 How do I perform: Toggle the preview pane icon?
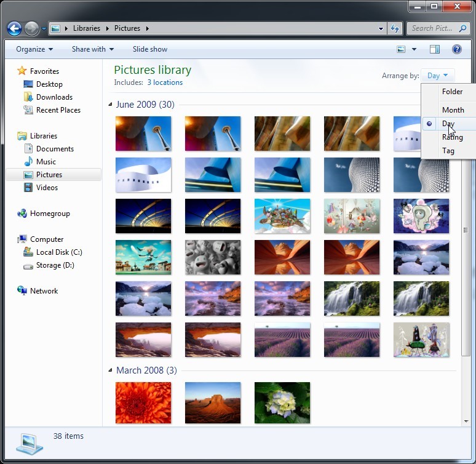click(435, 49)
